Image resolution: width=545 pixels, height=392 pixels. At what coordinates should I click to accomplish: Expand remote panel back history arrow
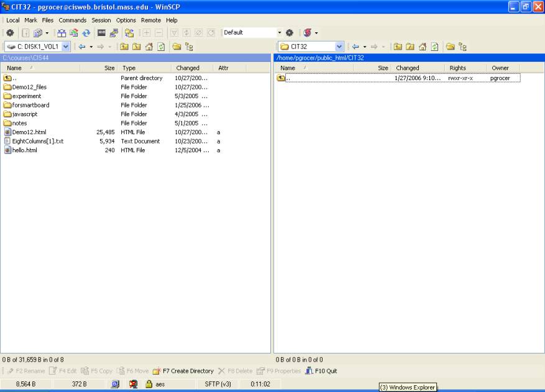tap(365, 47)
